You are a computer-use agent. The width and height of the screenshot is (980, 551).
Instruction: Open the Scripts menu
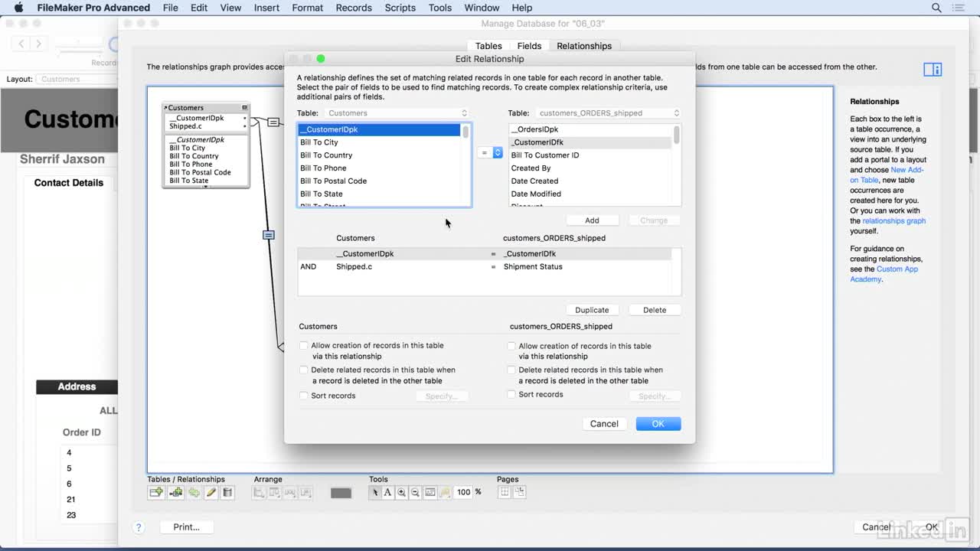(400, 8)
